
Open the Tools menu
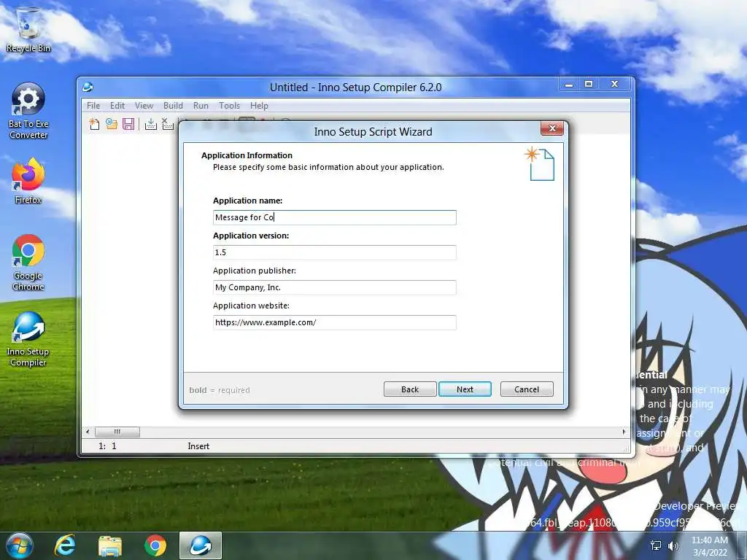tap(229, 105)
